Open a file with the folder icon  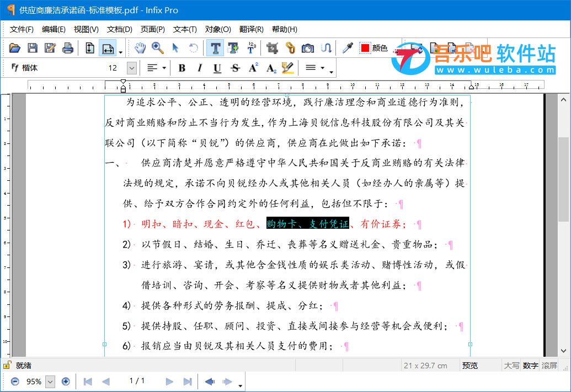pos(14,48)
